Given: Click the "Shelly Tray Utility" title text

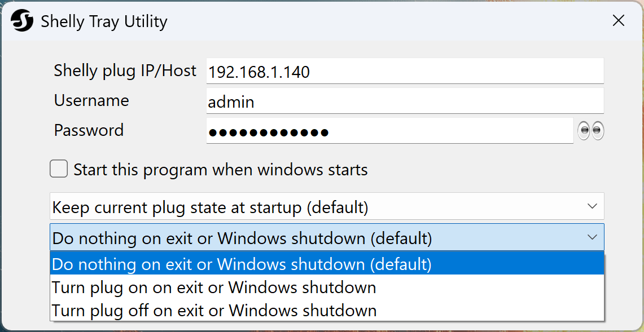Looking at the screenshot, I should click(x=104, y=22).
